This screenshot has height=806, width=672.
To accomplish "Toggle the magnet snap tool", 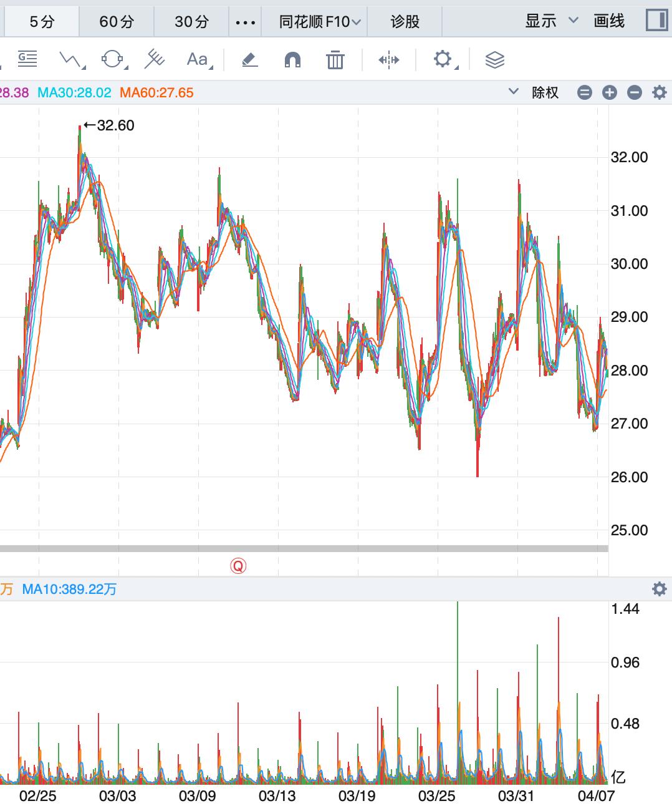I will click(x=292, y=60).
